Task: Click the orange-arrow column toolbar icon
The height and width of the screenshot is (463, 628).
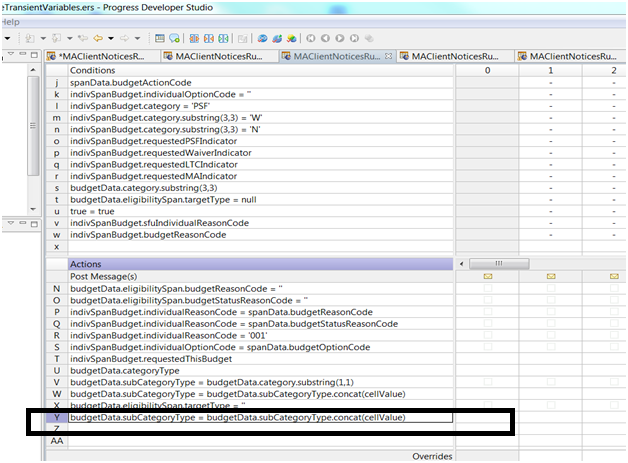Action: (x=194, y=38)
